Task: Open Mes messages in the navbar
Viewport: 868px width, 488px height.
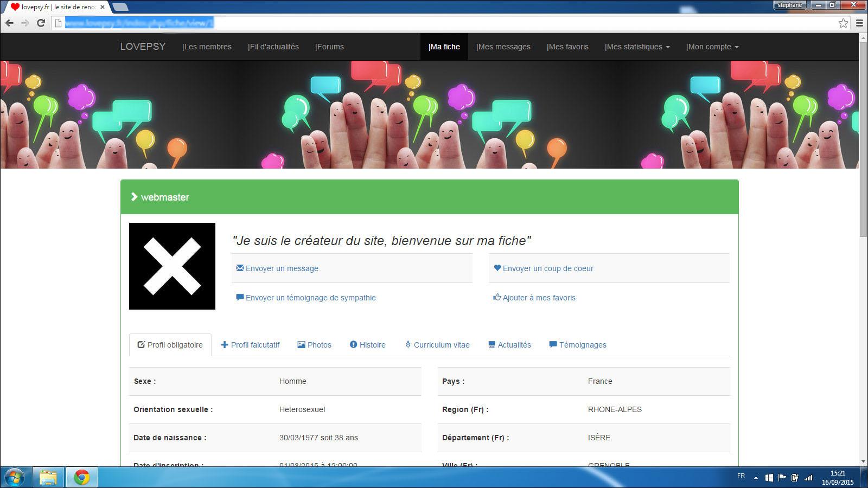Action: pos(503,47)
